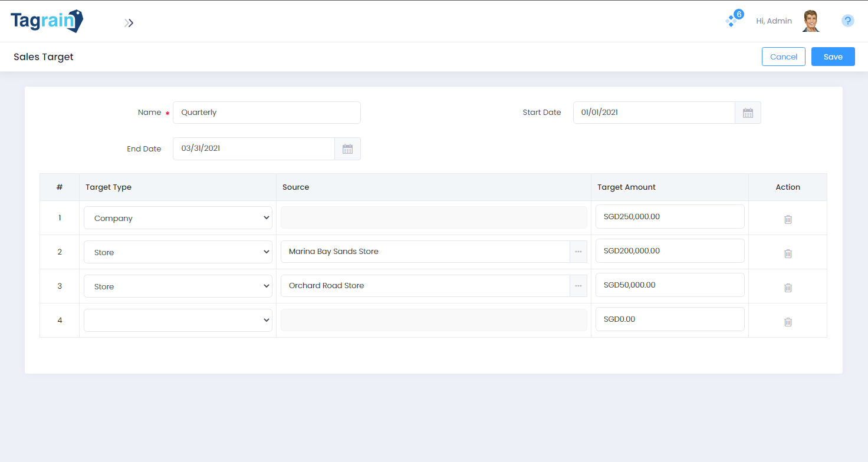Image resolution: width=868 pixels, height=462 pixels.
Task: Browse source for Marina Bay Sands Store
Action: [578, 252]
